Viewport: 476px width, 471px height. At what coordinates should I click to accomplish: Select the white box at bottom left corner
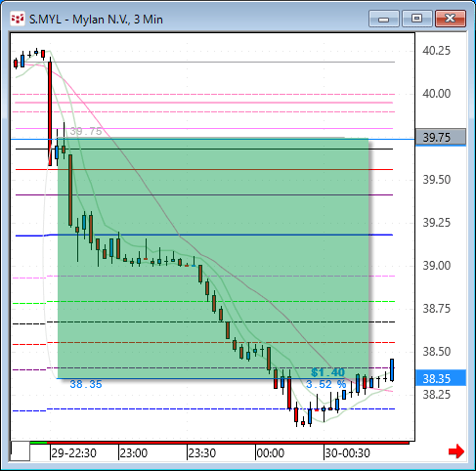21,451
